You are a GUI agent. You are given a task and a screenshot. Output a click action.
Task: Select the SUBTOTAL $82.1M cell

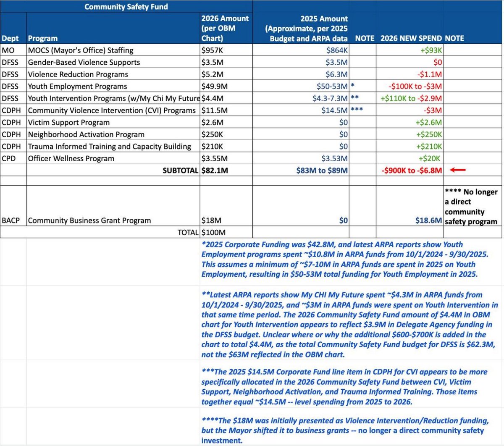[x=226, y=171]
